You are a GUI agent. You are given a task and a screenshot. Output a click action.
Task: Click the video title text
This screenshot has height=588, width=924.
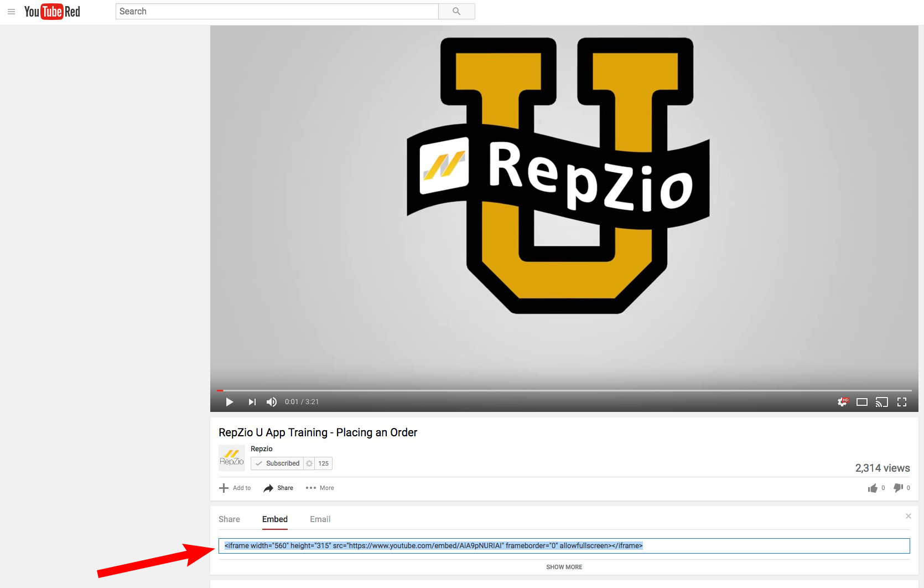click(x=318, y=432)
